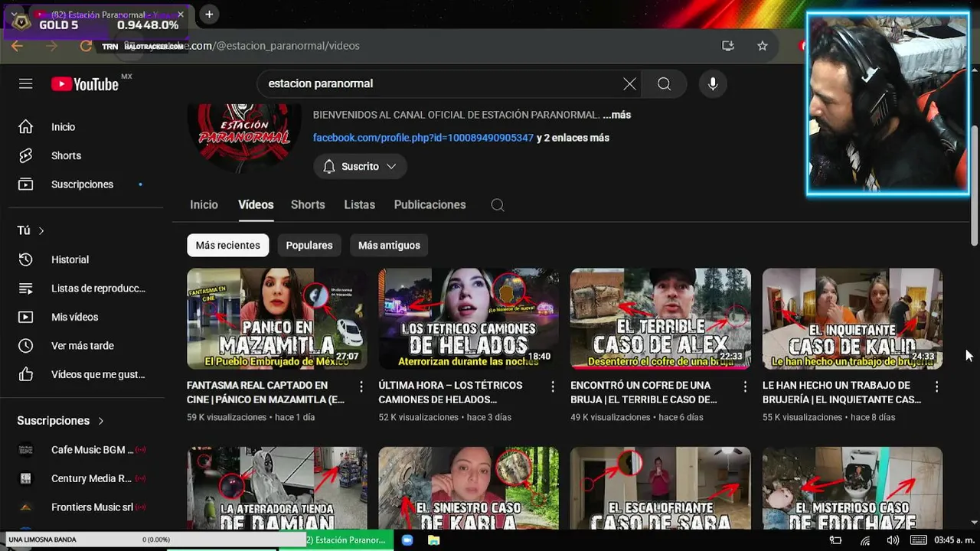Select the Más antiguos filter chip
The width and height of the screenshot is (980, 551).
click(x=389, y=246)
